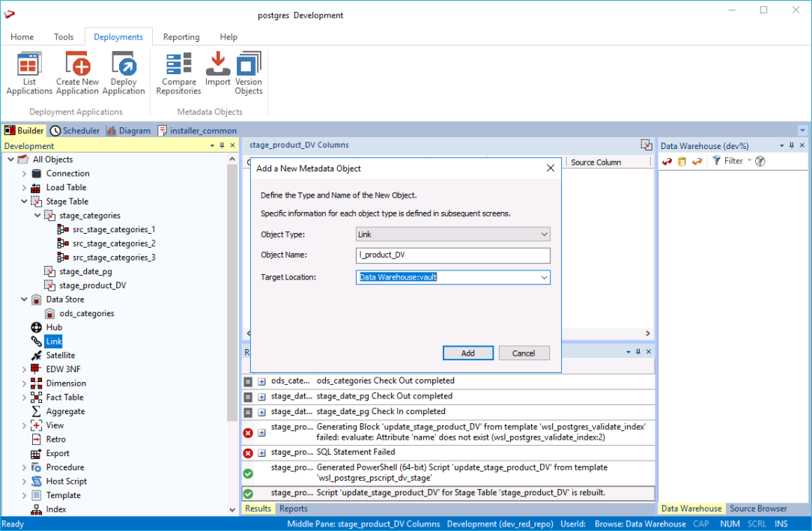Screen dimensions: 812x531
Task: Open the Version Objects tool
Action: click(x=249, y=73)
